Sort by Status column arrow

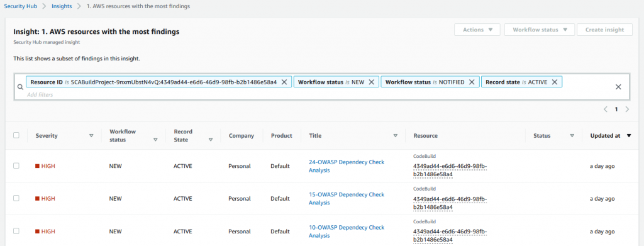click(x=572, y=135)
